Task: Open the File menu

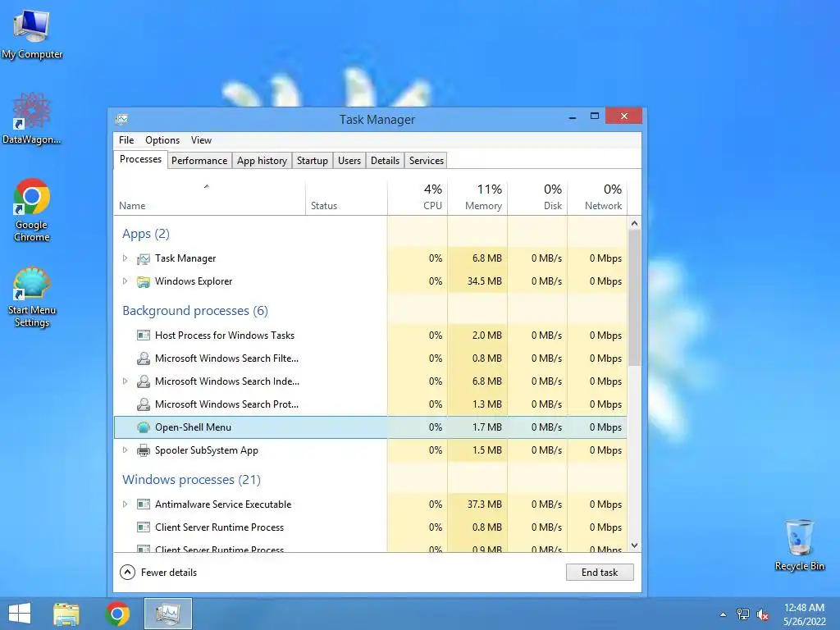Action: [126, 139]
